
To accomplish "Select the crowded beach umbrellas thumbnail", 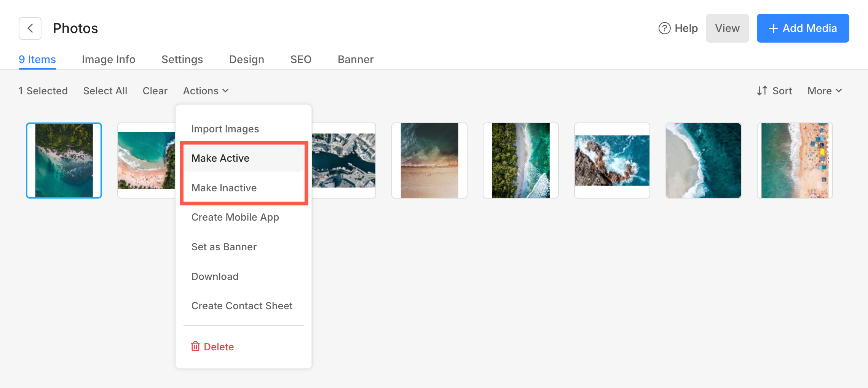I will tap(795, 161).
